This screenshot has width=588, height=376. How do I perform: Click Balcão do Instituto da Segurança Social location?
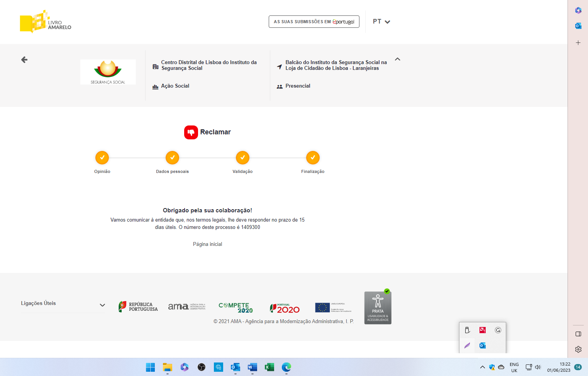pyautogui.click(x=336, y=65)
